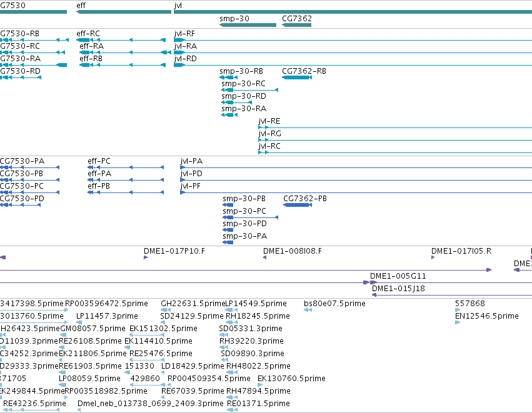Select protein smp-30-PC
Image resolution: width=532 pixels, height=413 pixels.
click(251, 217)
